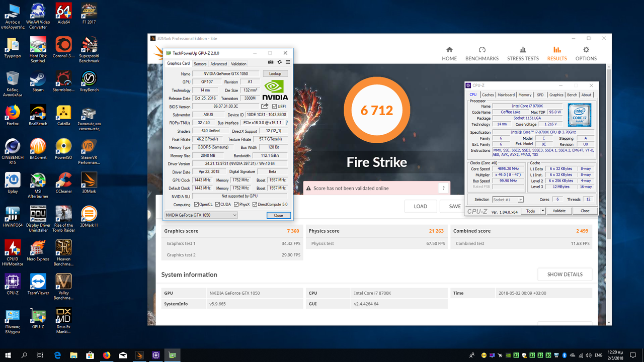Open MSI Afterburner desktop icon

point(38,186)
